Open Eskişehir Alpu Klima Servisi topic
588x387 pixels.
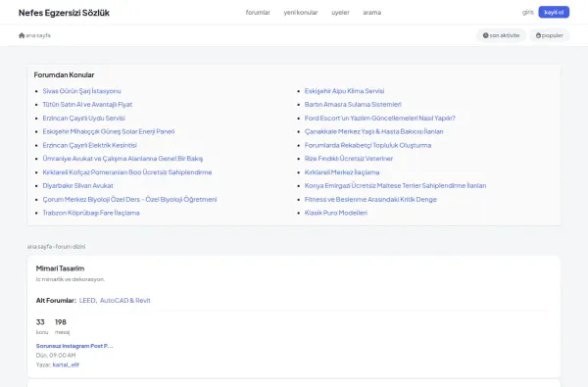coord(344,91)
